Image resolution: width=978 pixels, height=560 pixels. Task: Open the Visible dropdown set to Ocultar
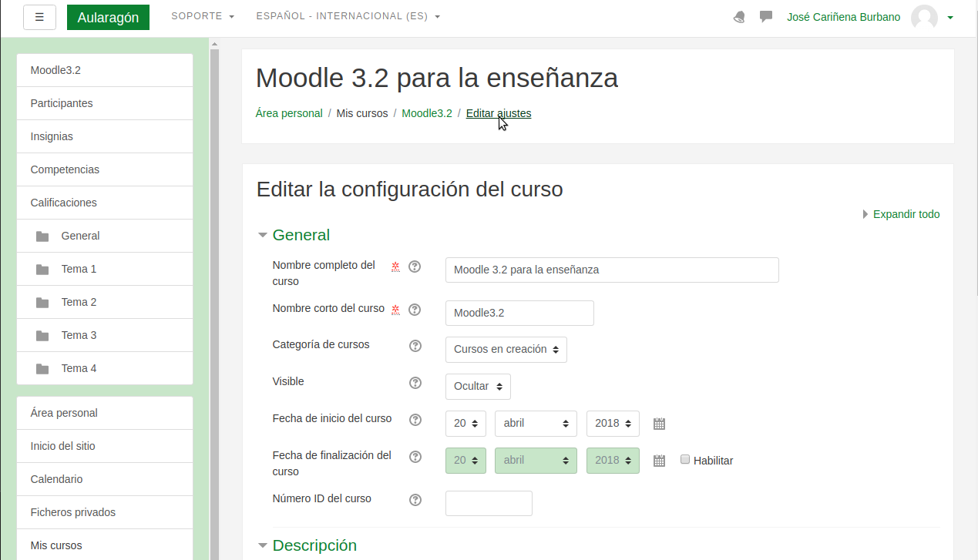point(478,387)
